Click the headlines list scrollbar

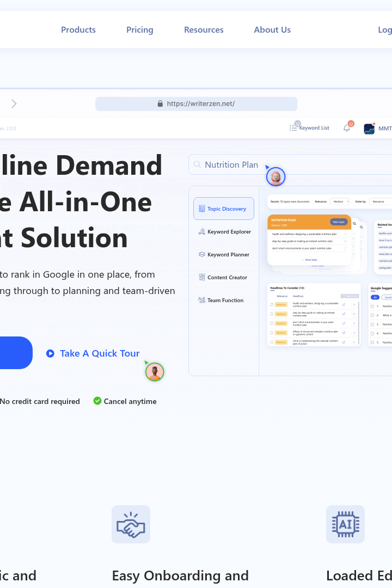click(359, 323)
